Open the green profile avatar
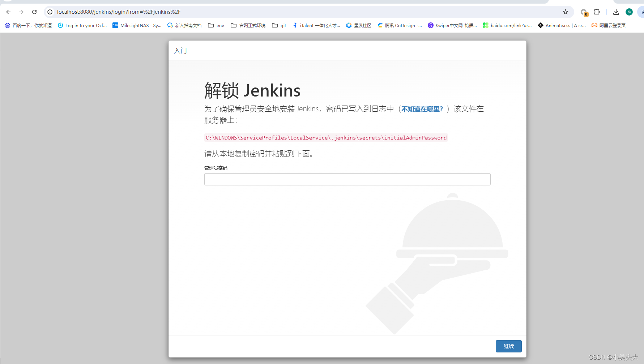The image size is (644, 364). [629, 12]
